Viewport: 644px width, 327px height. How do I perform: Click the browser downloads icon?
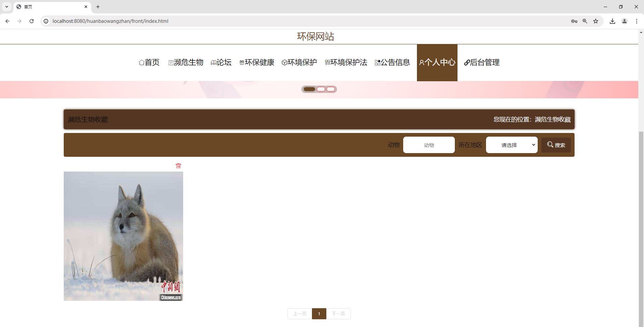612,21
